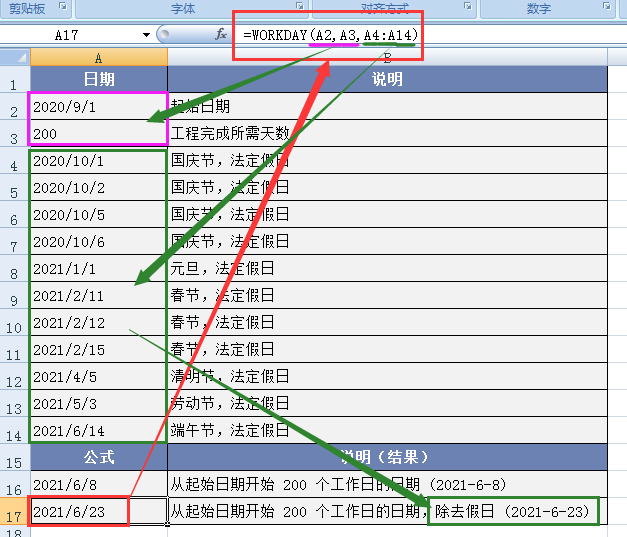Select row 4 header
The height and width of the screenshot is (537, 627).
pos(15,160)
